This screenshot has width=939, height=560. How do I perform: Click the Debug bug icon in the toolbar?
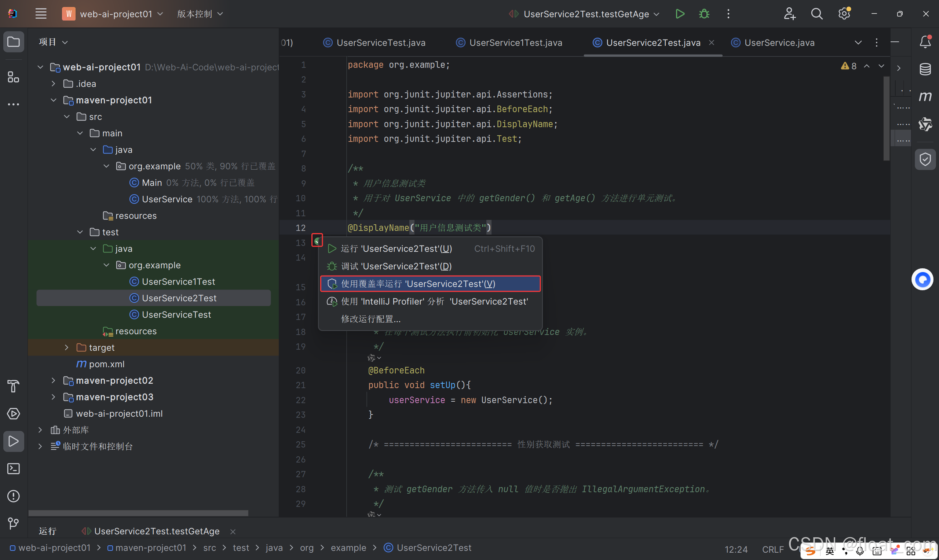(704, 14)
